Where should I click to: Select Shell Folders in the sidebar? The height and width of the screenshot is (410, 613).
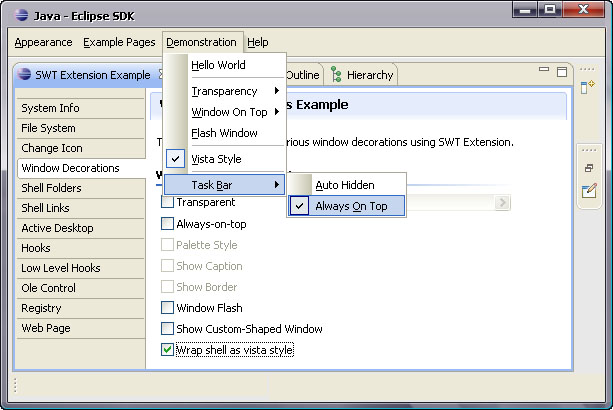click(x=81, y=188)
